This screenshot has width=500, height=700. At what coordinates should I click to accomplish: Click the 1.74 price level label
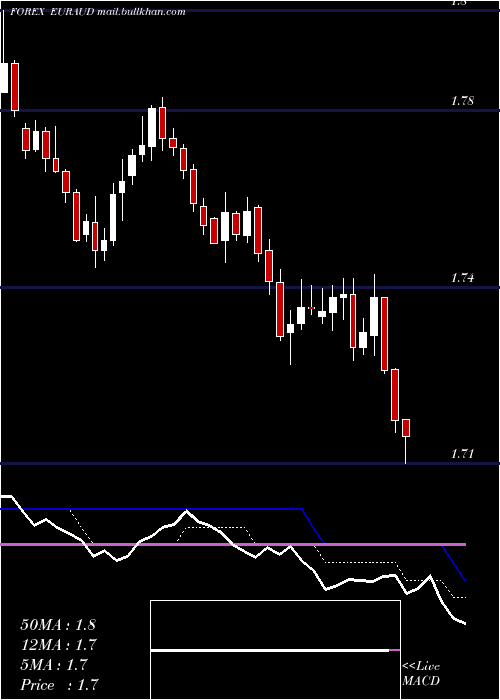[462, 278]
